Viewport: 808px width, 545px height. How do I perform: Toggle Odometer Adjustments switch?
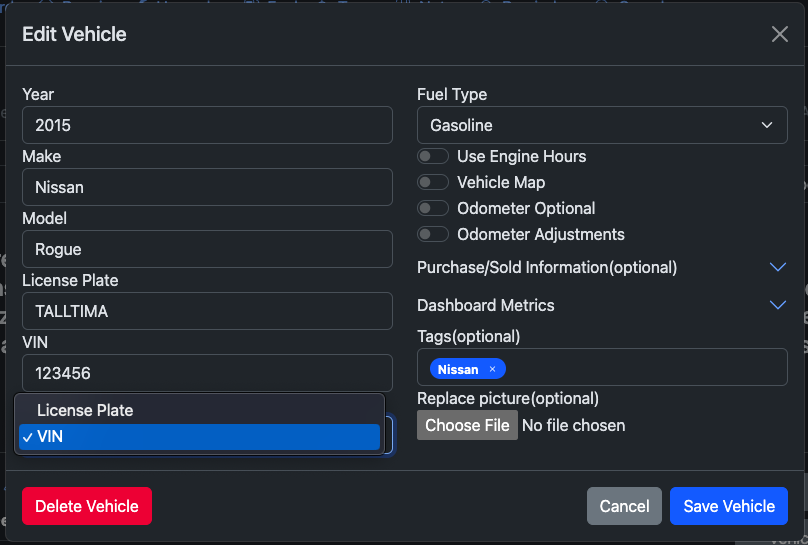433,235
